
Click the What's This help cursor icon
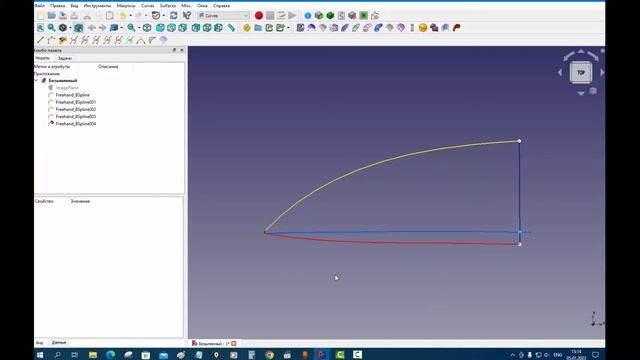click(x=187, y=16)
